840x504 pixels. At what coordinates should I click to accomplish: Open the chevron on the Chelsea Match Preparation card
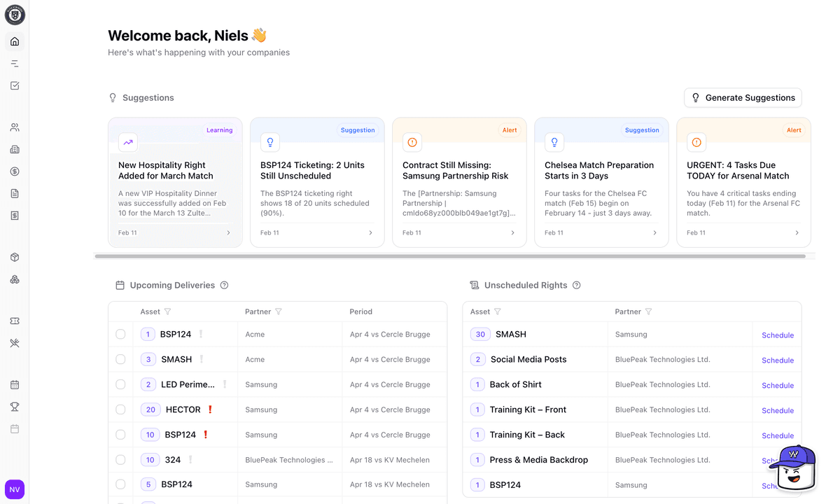tap(654, 233)
